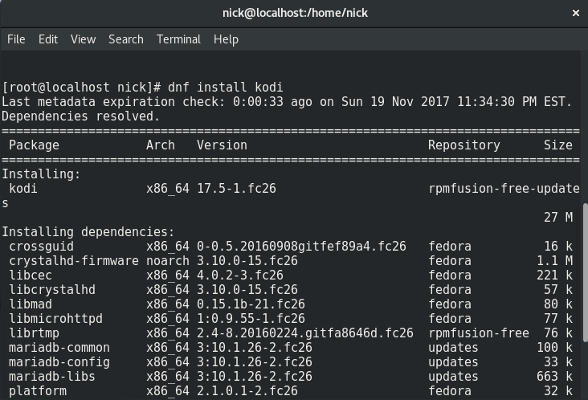This screenshot has height=400, width=588.
Task: Open the File menu
Action: tap(16, 39)
